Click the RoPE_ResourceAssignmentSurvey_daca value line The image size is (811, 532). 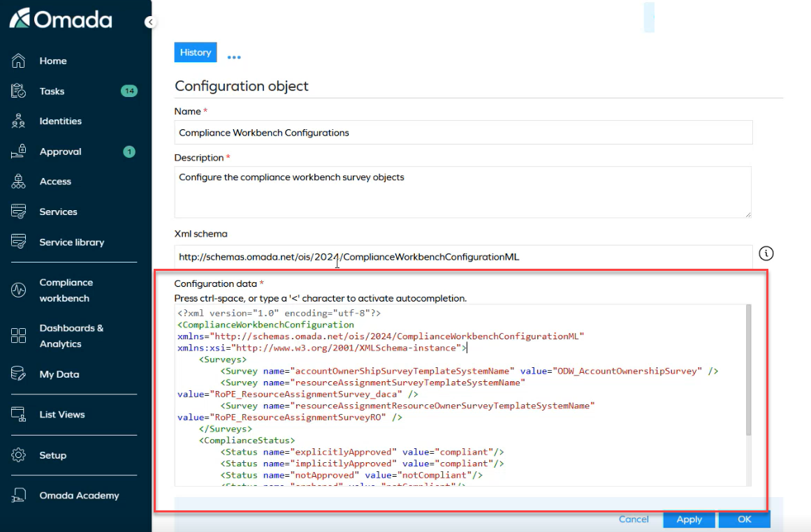tap(298, 394)
